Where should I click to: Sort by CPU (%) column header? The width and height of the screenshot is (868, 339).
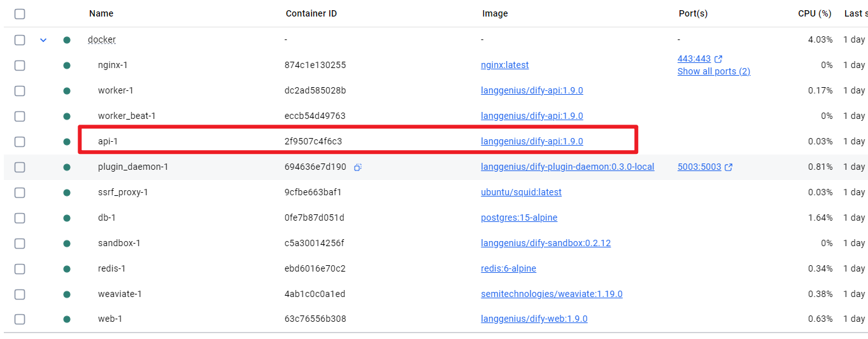pos(815,13)
